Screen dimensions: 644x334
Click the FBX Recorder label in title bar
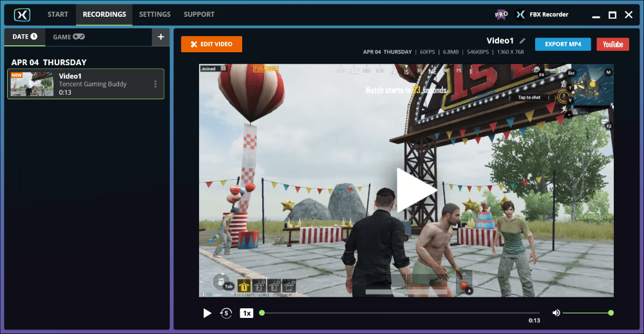(548, 15)
